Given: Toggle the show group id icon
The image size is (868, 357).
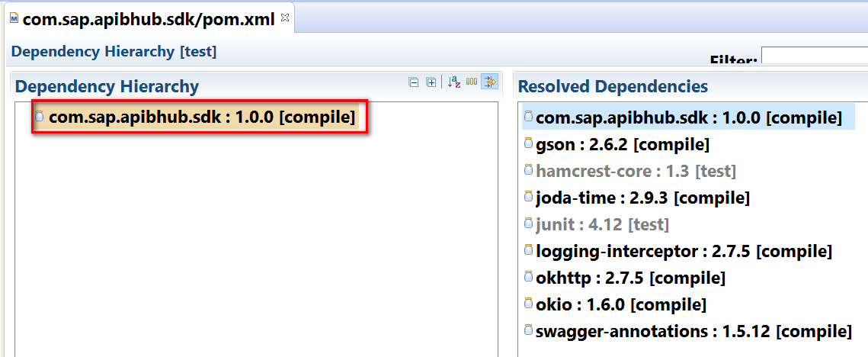Looking at the screenshot, I should click(x=472, y=82).
